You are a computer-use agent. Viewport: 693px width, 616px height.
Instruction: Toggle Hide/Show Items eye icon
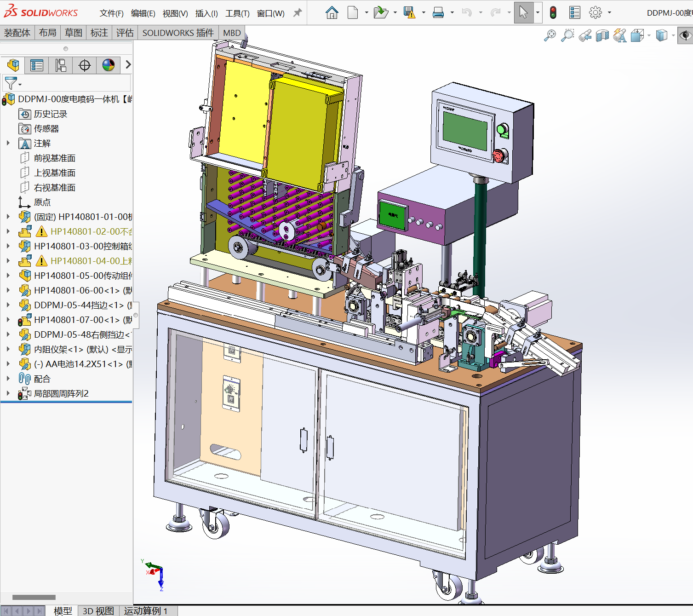coord(685,35)
